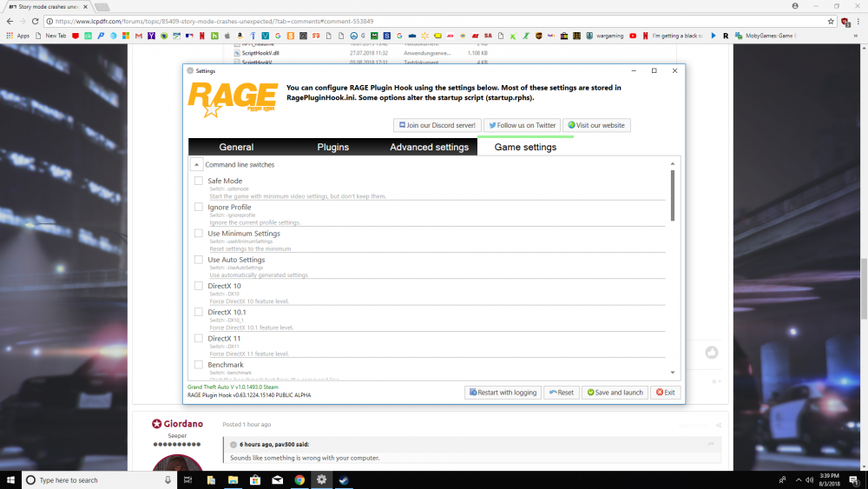Open the Chrome profile icon in title bar
The image size is (868, 489).
click(x=795, y=6)
